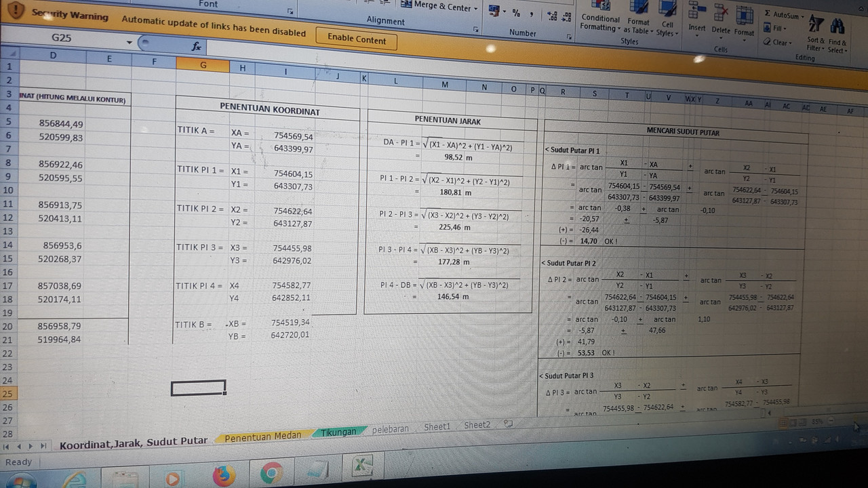
Task: Click the 146,54 m distance cell
Action: pyautogui.click(x=452, y=296)
